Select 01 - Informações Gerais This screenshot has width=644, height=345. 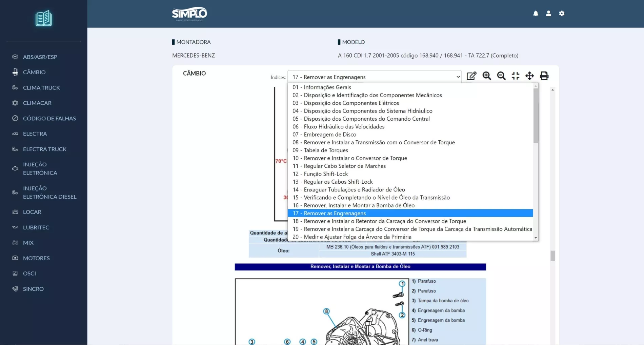[410, 87]
